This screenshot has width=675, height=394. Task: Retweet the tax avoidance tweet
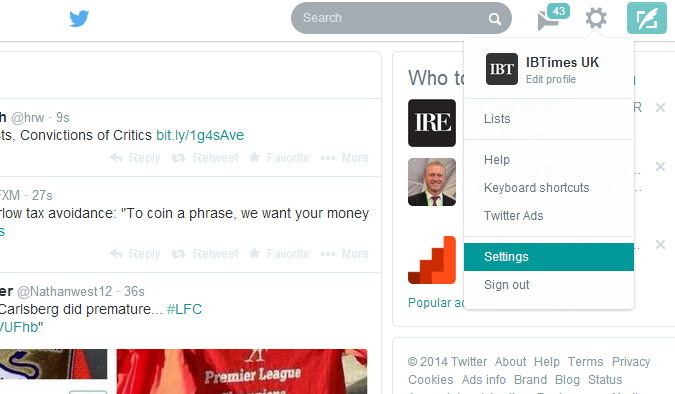tap(204, 254)
